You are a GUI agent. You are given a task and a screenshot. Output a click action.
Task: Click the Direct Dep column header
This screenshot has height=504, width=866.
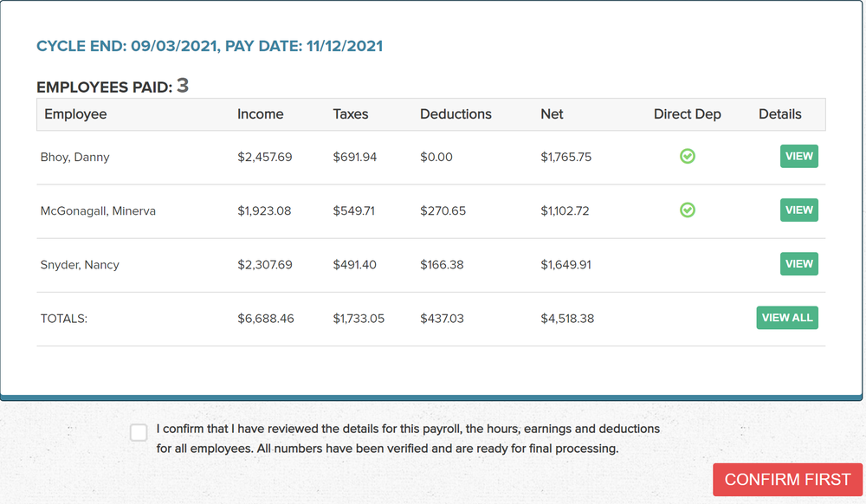coord(687,113)
